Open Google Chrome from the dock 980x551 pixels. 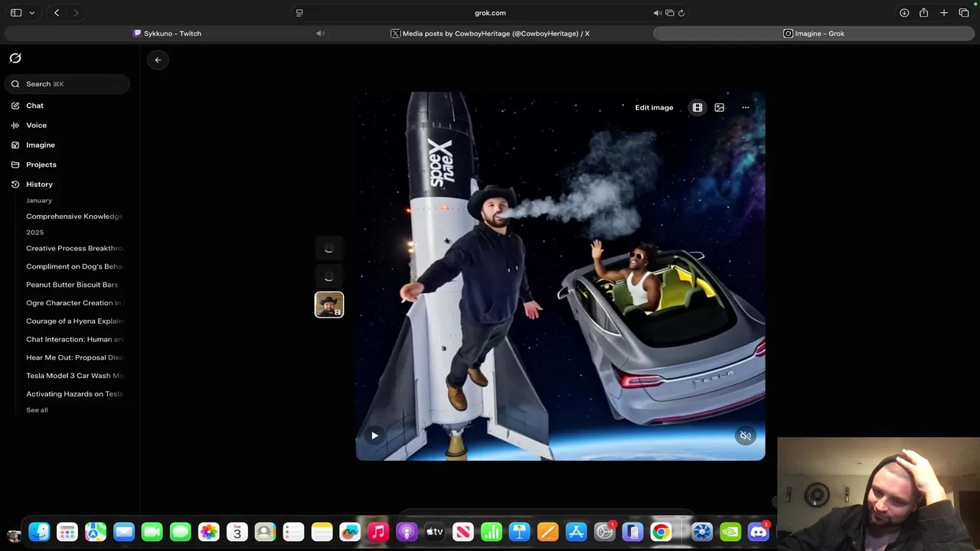coord(661,532)
